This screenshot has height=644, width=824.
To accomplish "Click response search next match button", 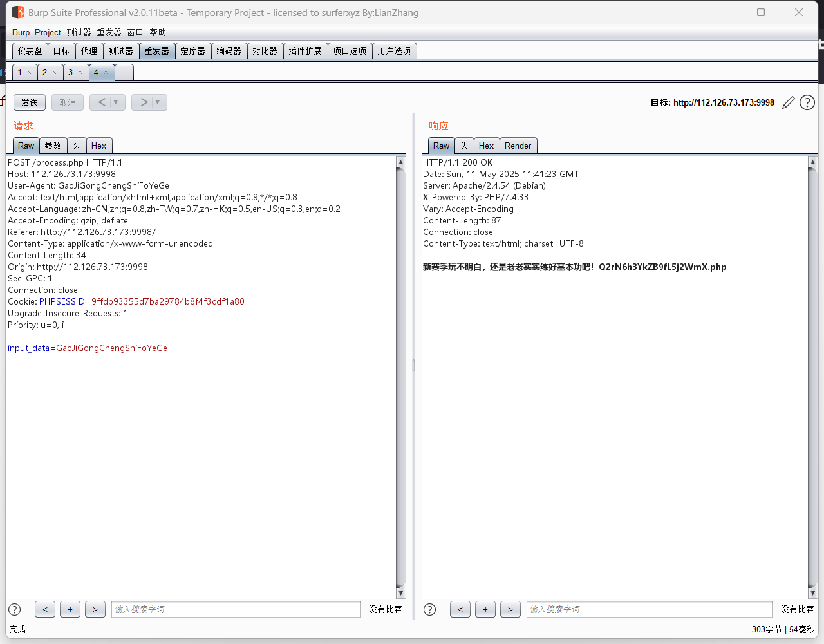I will click(x=510, y=609).
